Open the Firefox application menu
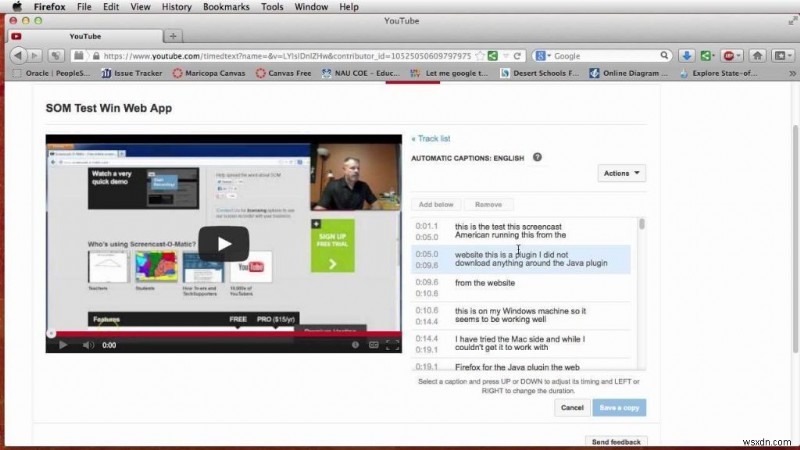The width and height of the screenshot is (800, 450). tap(49, 7)
